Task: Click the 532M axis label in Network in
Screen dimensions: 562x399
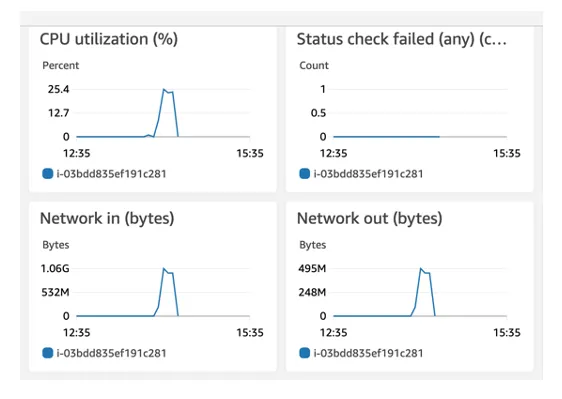Action: click(55, 292)
